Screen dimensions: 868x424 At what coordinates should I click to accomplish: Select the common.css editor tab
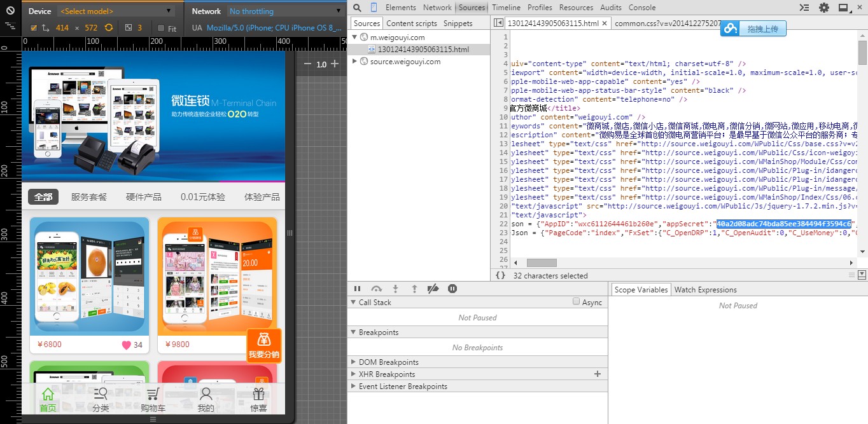[666, 24]
